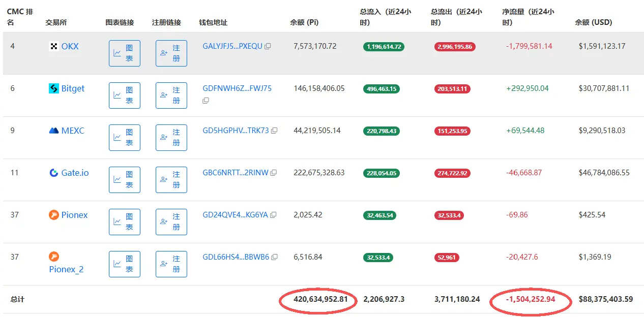Copy Gate.io wallet address icon
644x318 pixels.
274,173
